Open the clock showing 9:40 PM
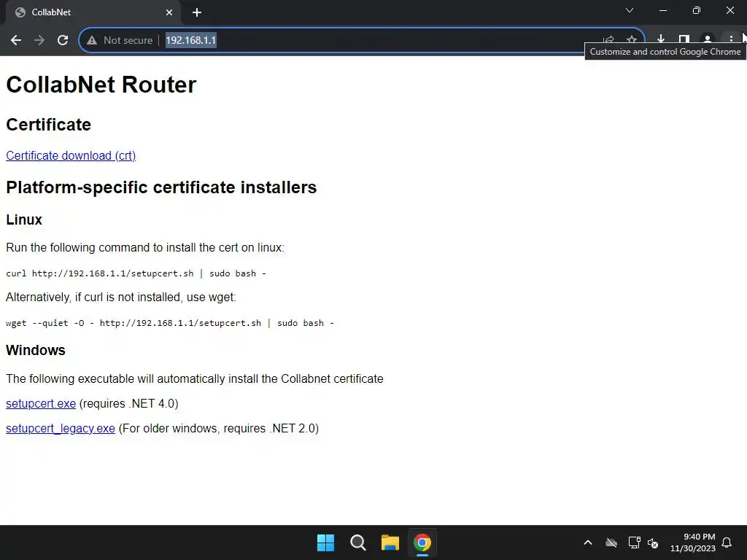 (x=693, y=542)
